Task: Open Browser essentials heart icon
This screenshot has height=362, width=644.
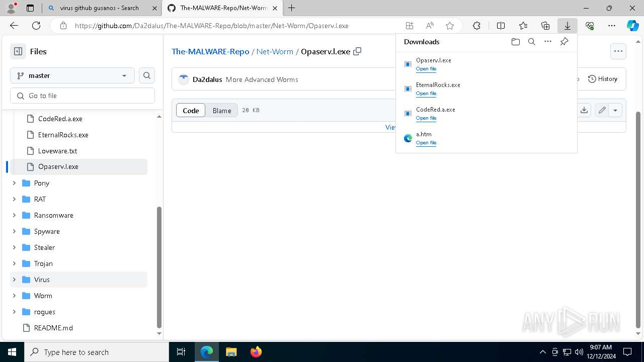Action: [x=590, y=26]
